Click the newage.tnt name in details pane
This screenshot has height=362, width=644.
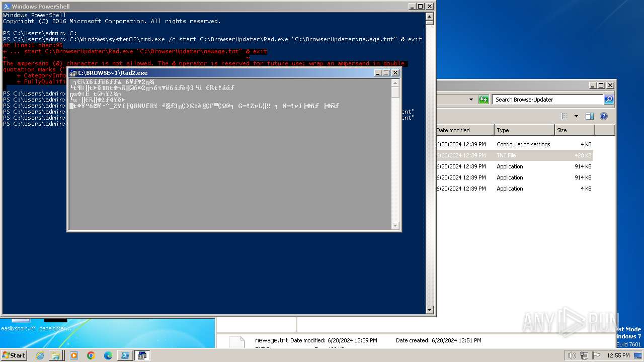tap(272, 340)
